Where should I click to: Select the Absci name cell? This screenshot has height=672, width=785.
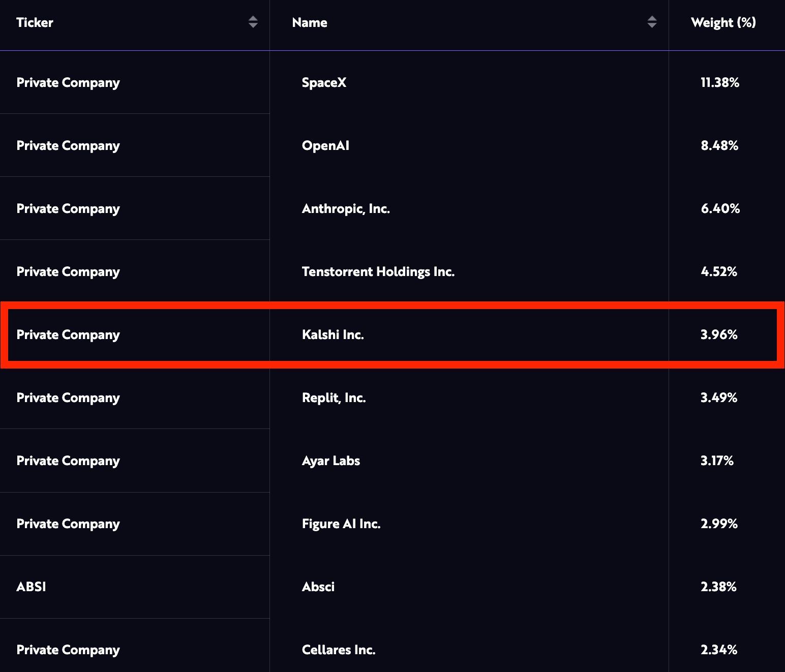point(318,587)
